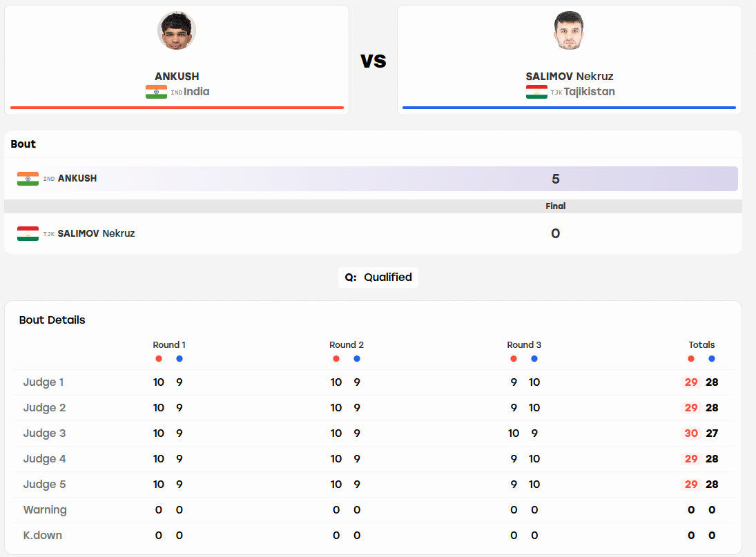Viewport: 756px width, 557px height.
Task: Select the Judge 1 row label
Action: click(x=43, y=382)
